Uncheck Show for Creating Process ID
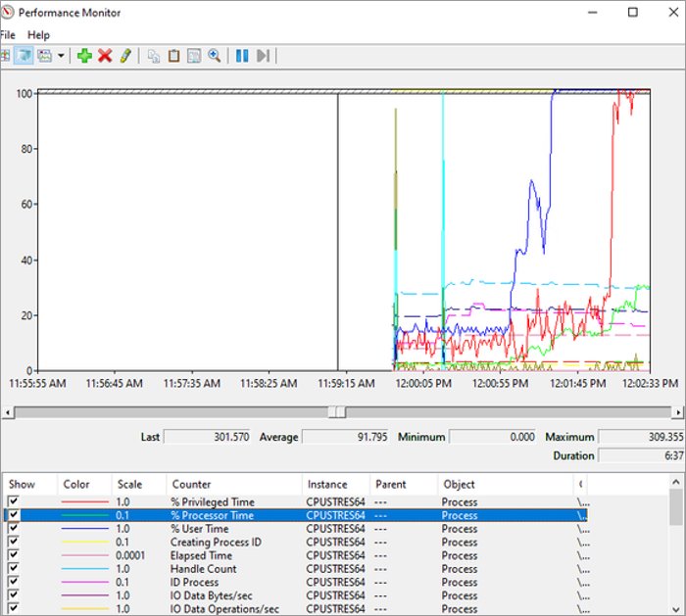Image resolution: width=686 pixels, height=616 pixels. (x=14, y=542)
